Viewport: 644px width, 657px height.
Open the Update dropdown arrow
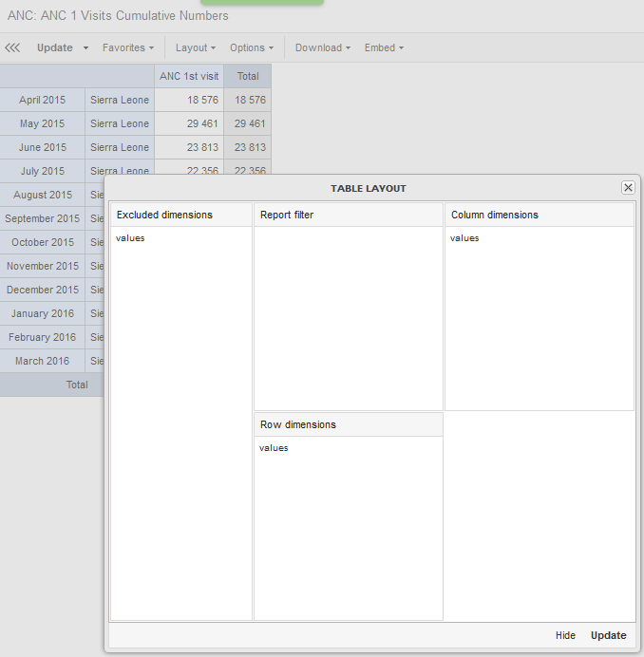[85, 47]
